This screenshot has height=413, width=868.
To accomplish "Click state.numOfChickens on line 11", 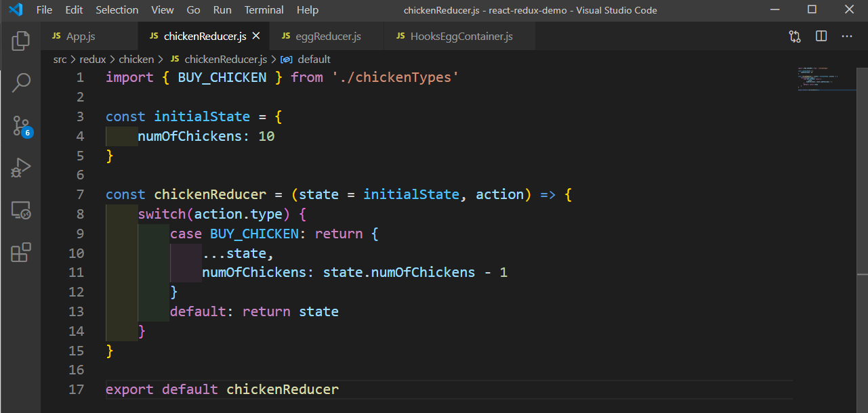I will pyautogui.click(x=399, y=272).
